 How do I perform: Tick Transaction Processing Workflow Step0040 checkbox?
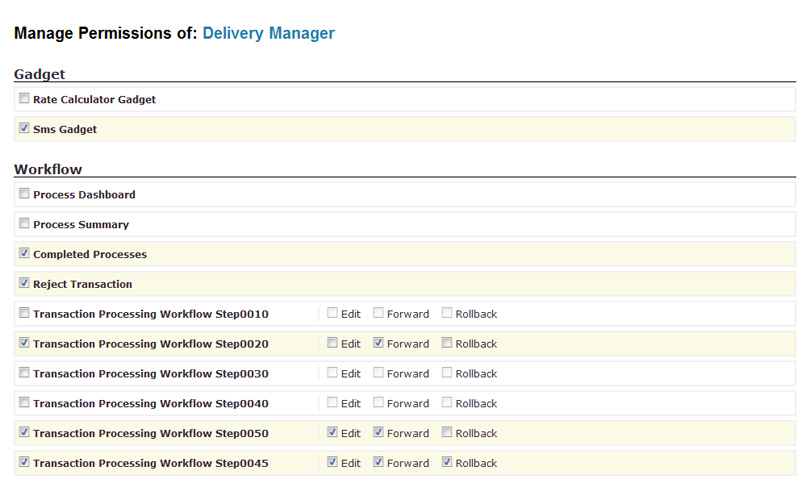click(x=24, y=403)
